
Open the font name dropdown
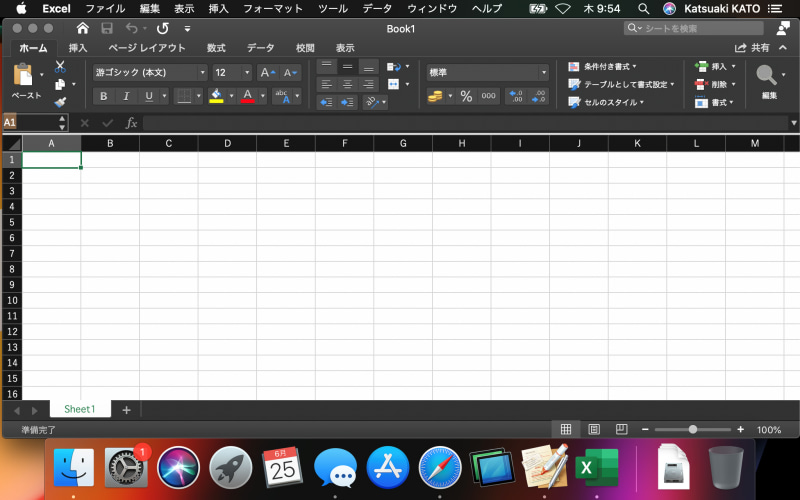(x=203, y=72)
